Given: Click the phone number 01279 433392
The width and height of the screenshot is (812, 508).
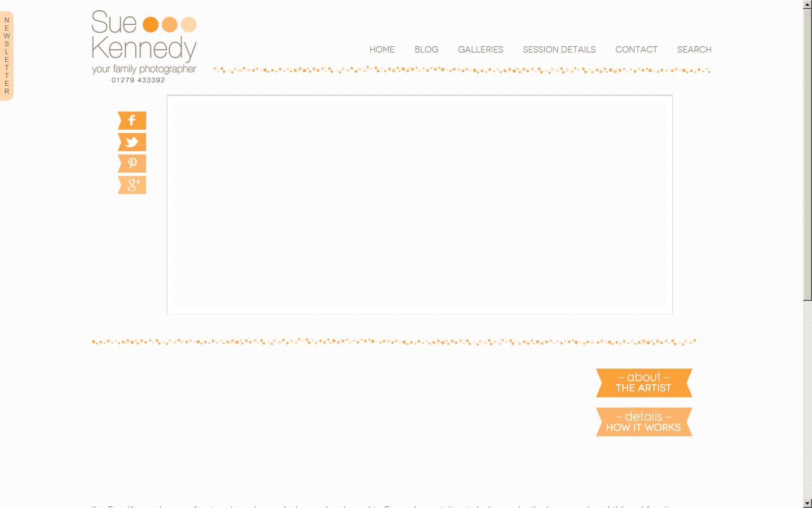Looking at the screenshot, I should (x=138, y=80).
